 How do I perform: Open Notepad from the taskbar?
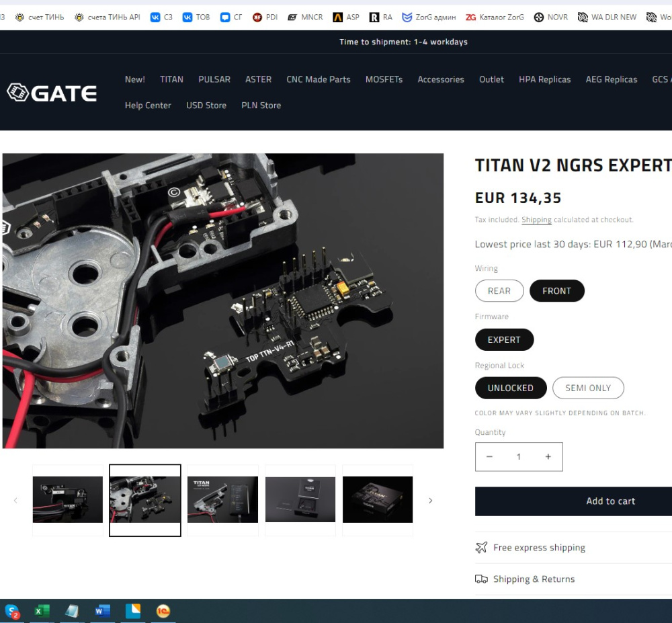pyautogui.click(x=72, y=611)
